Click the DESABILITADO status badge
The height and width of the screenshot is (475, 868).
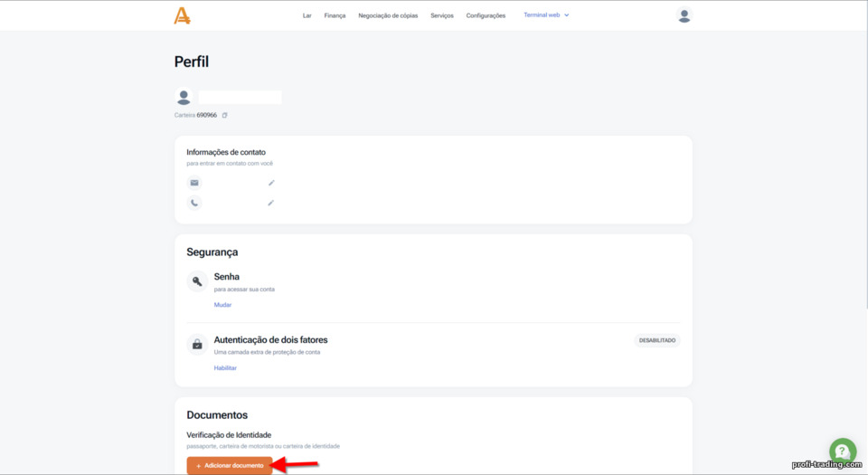click(657, 340)
